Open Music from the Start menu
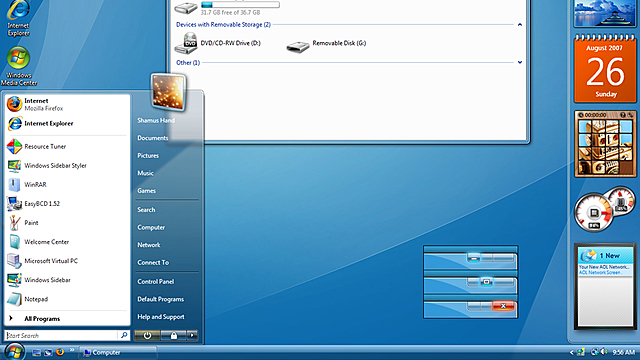Viewport: 640px width, 360px height. tap(145, 173)
